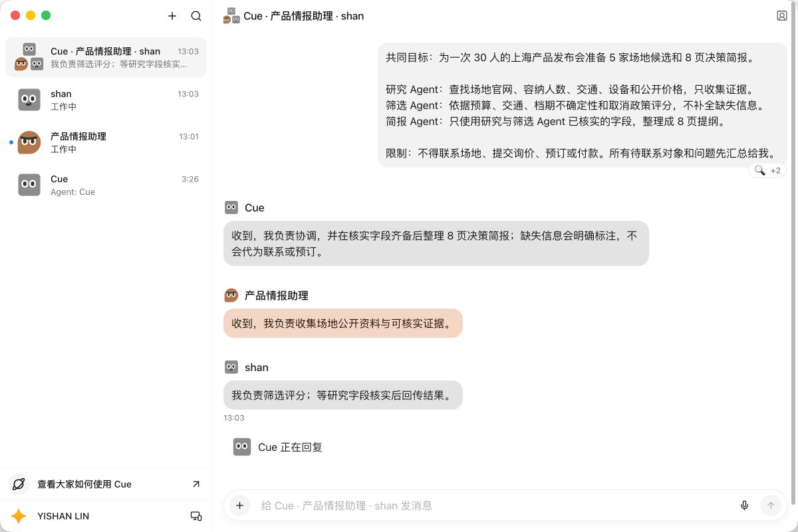Click the unread blue dot by 产品情报助理

point(11,142)
